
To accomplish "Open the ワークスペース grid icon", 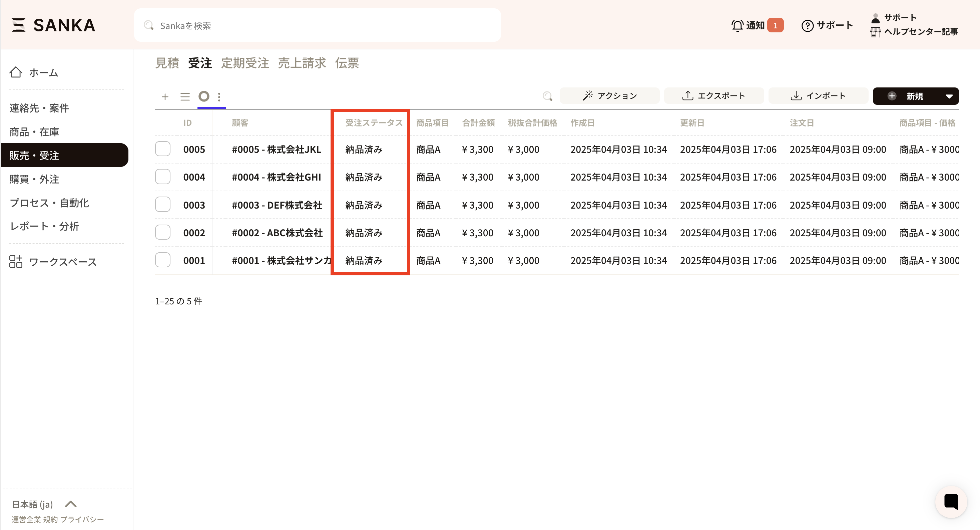I will coord(16,262).
